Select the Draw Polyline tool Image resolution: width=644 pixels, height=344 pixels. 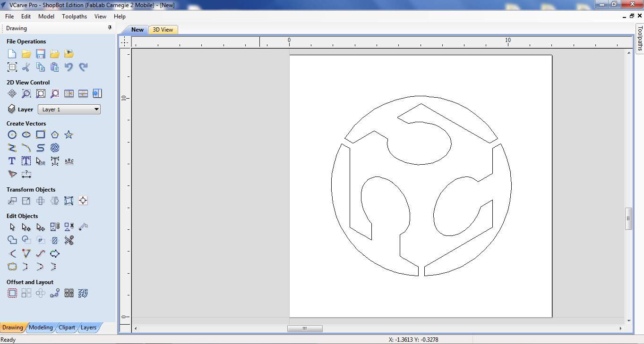click(x=12, y=148)
